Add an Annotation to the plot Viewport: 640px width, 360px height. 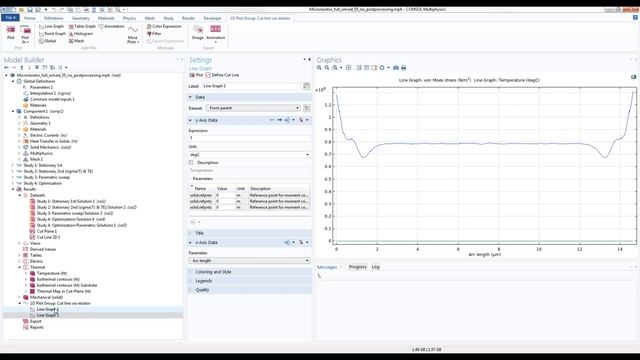(x=111, y=27)
